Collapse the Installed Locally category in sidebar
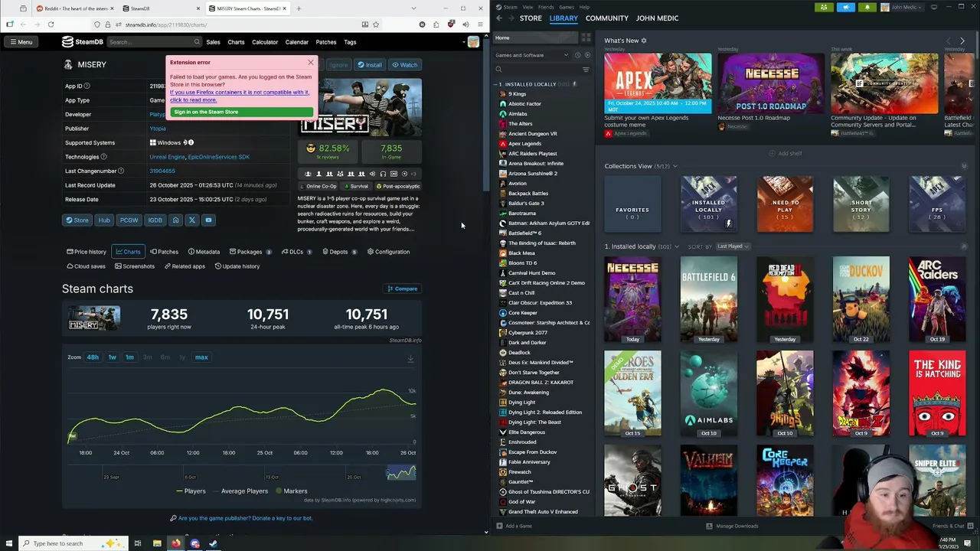The image size is (980, 551). point(496,84)
